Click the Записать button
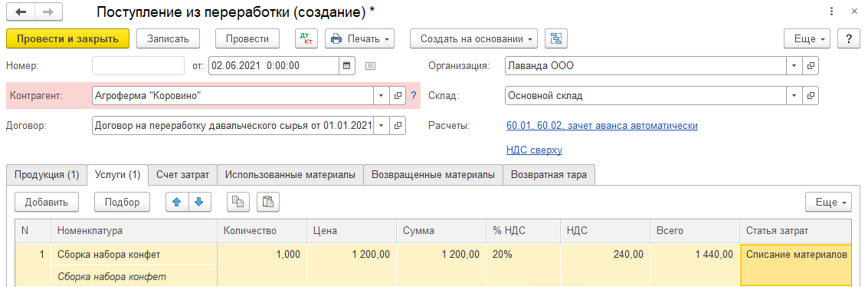Screen dimensions: 868x287 click(168, 39)
